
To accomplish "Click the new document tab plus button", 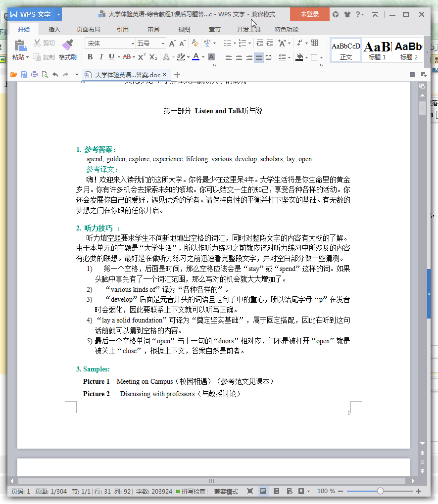I will point(177,75).
